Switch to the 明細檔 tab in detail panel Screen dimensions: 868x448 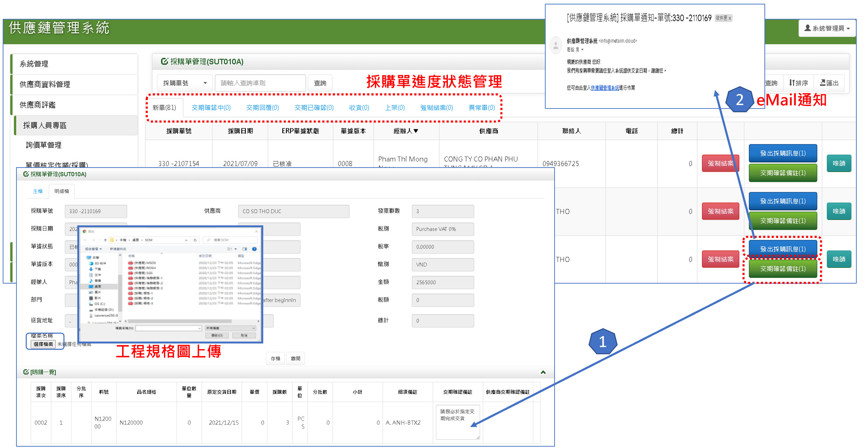(x=62, y=191)
